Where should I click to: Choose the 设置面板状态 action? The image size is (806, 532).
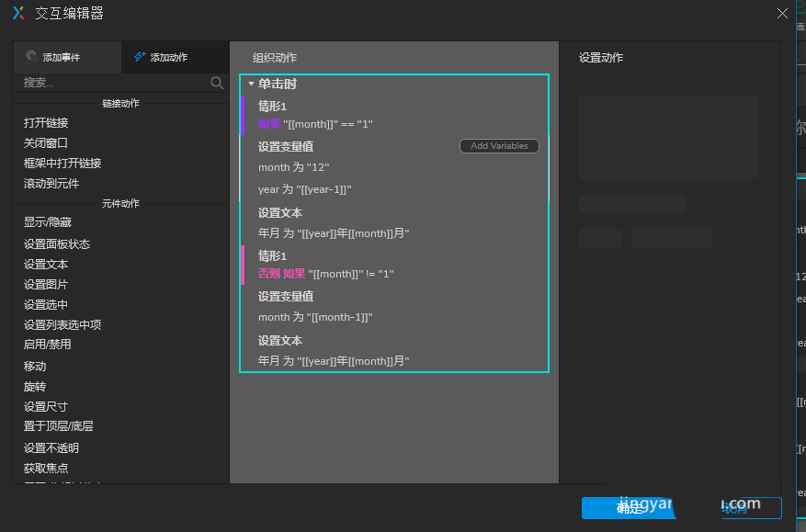click(57, 243)
